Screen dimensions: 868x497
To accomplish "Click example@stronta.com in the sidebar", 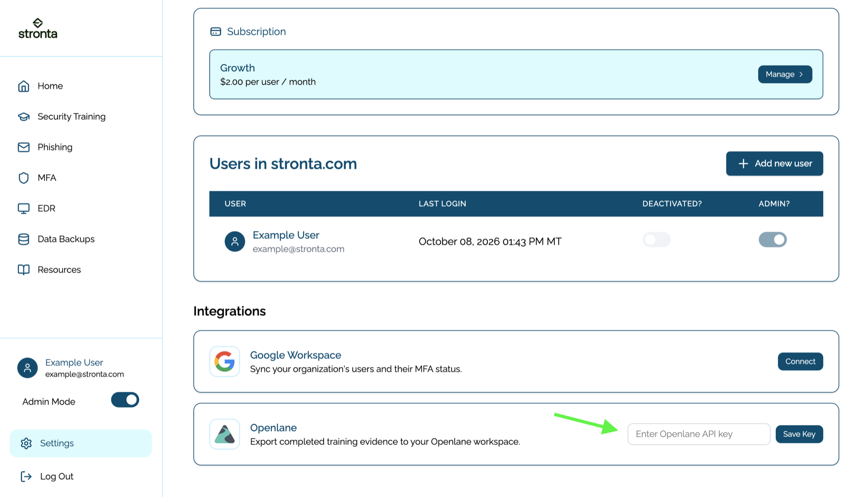I will 85,374.
